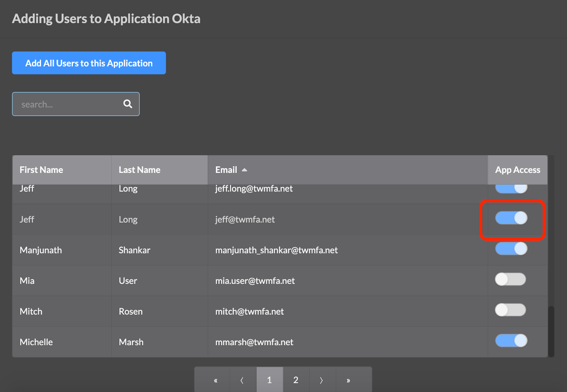Screen dimensions: 567x392
Task: Disable app access for Manjunath Shankar
Action: [x=511, y=248]
